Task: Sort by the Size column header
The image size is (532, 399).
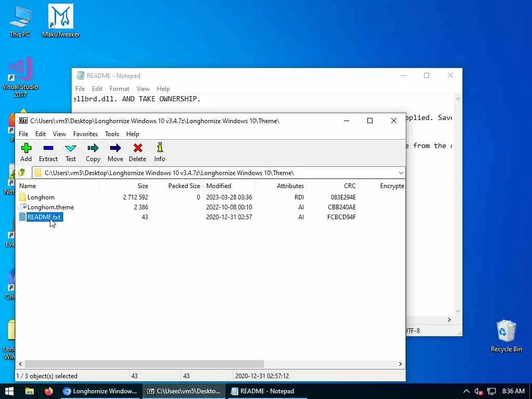Action: coord(125,186)
